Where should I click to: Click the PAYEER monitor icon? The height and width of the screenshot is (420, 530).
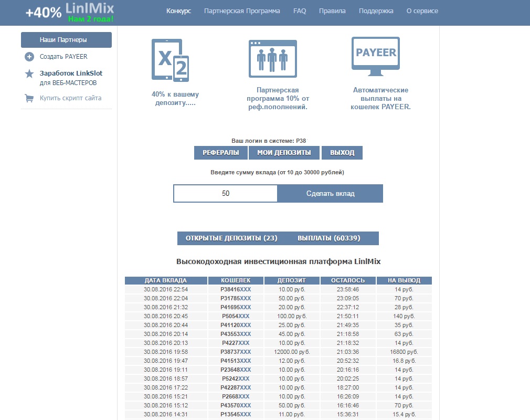pyautogui.click(x=376, y=58)
